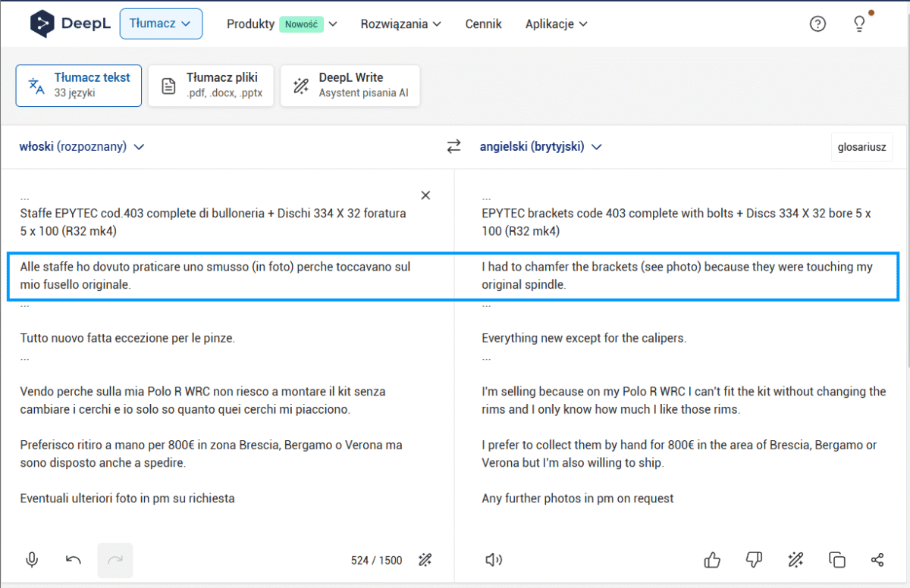Click the swap languages arrows

tap(453, 147)
